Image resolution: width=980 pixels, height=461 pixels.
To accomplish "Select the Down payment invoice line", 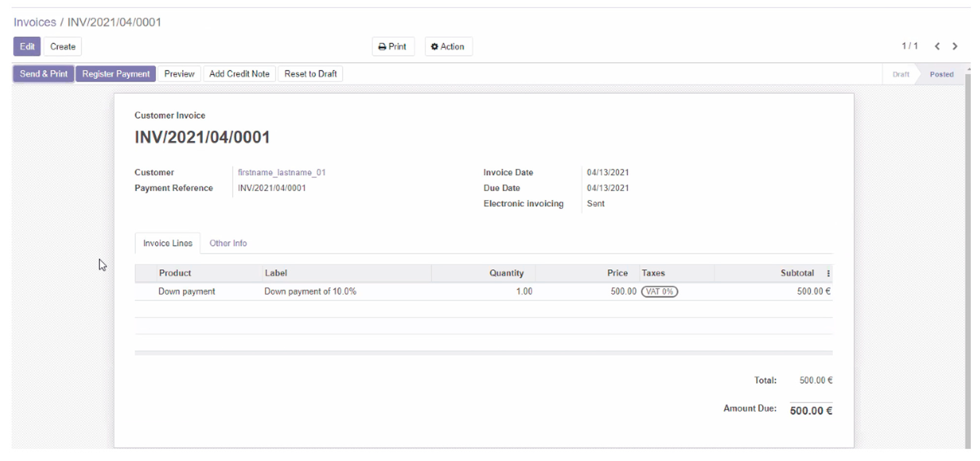I will click(186, 291).
